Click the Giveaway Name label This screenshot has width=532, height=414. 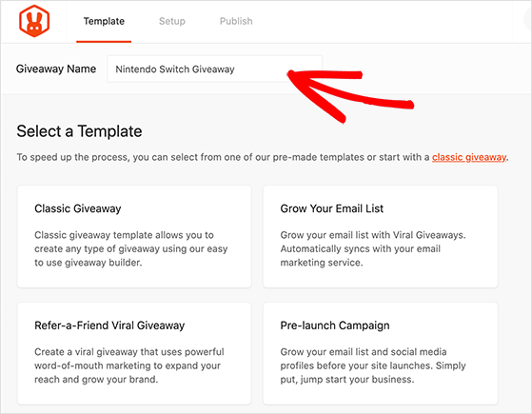(x=56, y=69)
